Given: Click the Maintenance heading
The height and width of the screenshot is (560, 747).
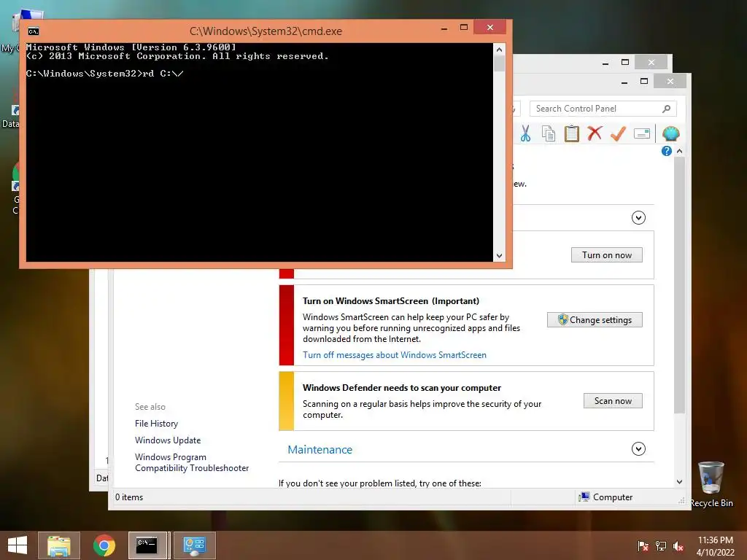Looking at the screenshot, I should [x=320, y=449].
